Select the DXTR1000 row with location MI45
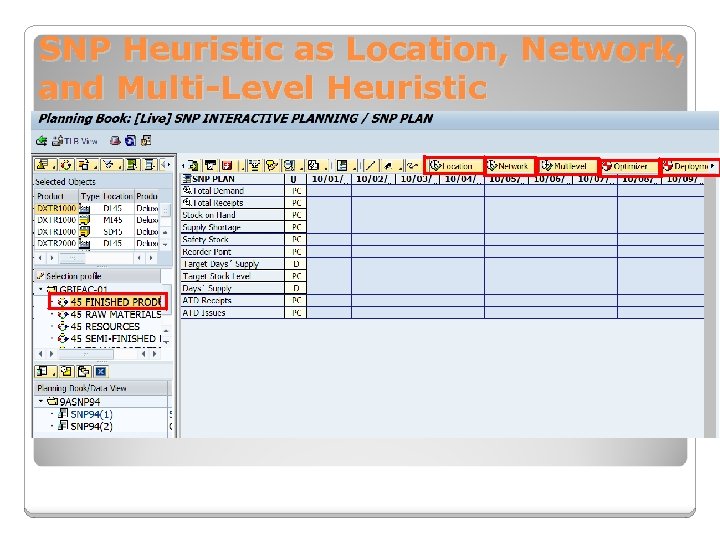 [x=97, y=220]
